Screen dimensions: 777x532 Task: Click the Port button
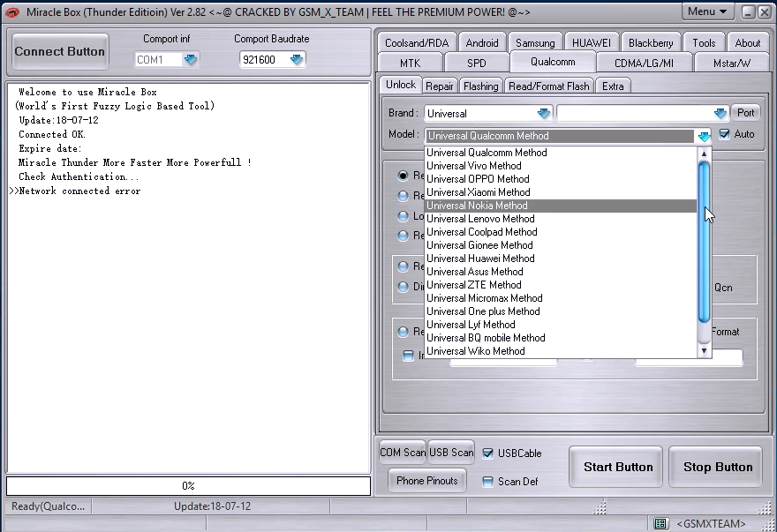point(745,112)
